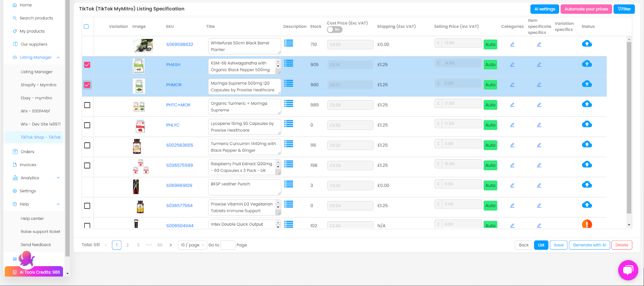
Task: Open description icon for S069669109 row
Action: (289, 184)
